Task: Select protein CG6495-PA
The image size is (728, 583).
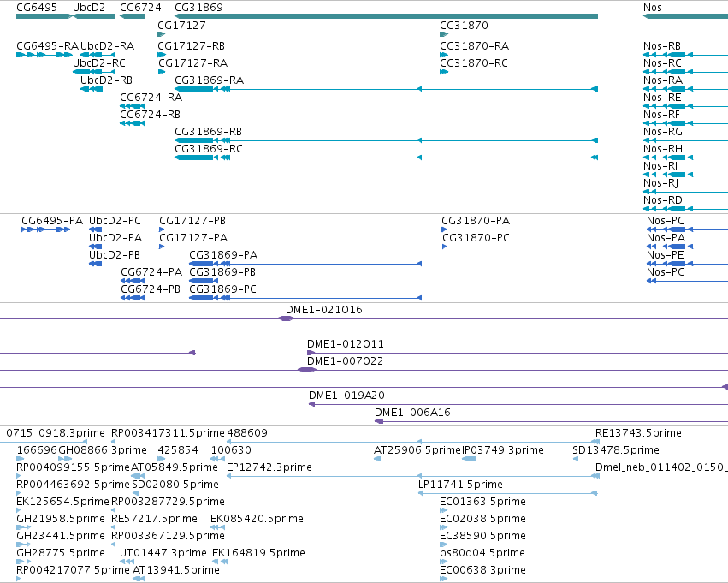Action: pos(52,221)
